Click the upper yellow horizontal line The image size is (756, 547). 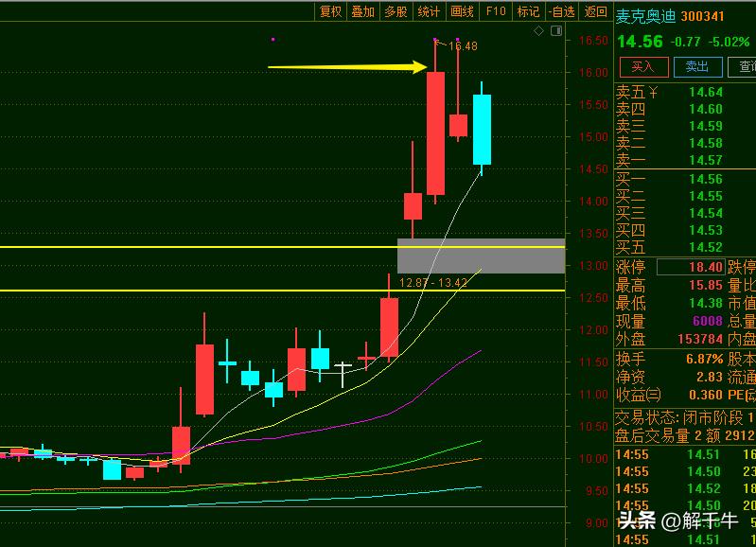282,247
